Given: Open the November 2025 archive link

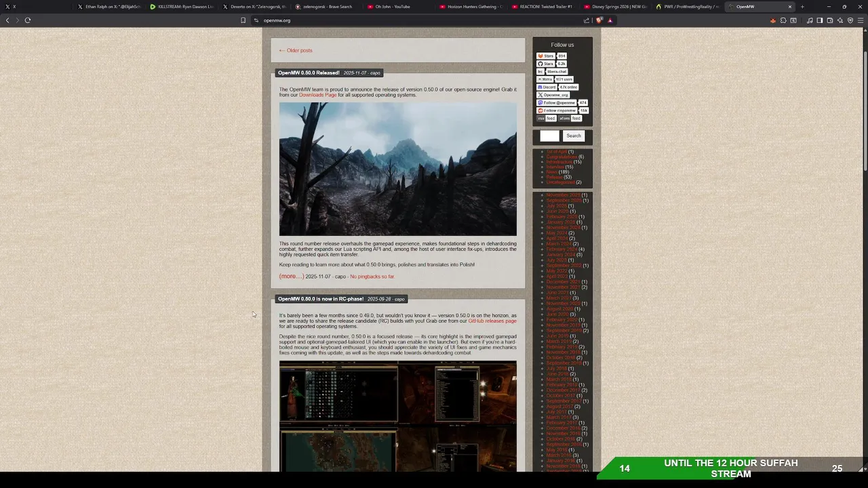Looking at the screenshot, I should point(563,195).
